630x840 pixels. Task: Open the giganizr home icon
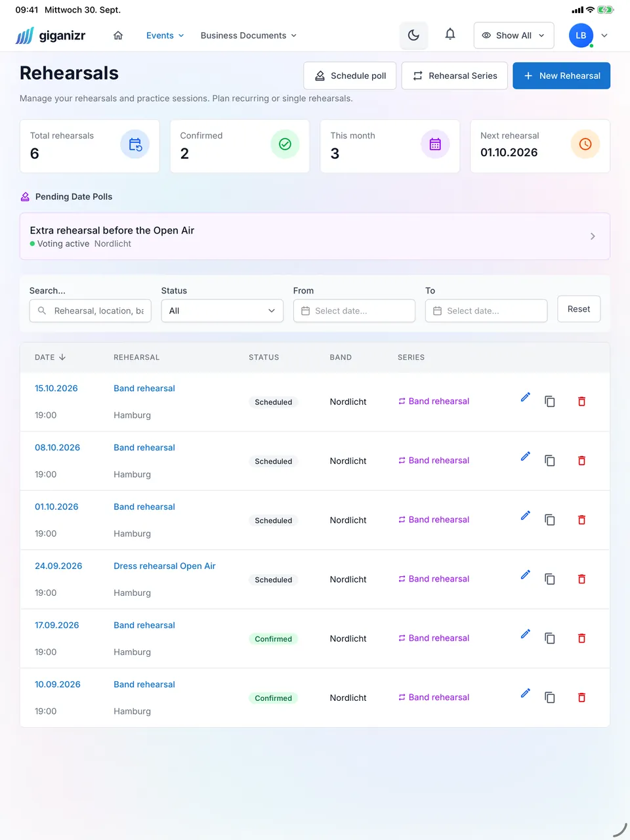click(118, 35)
